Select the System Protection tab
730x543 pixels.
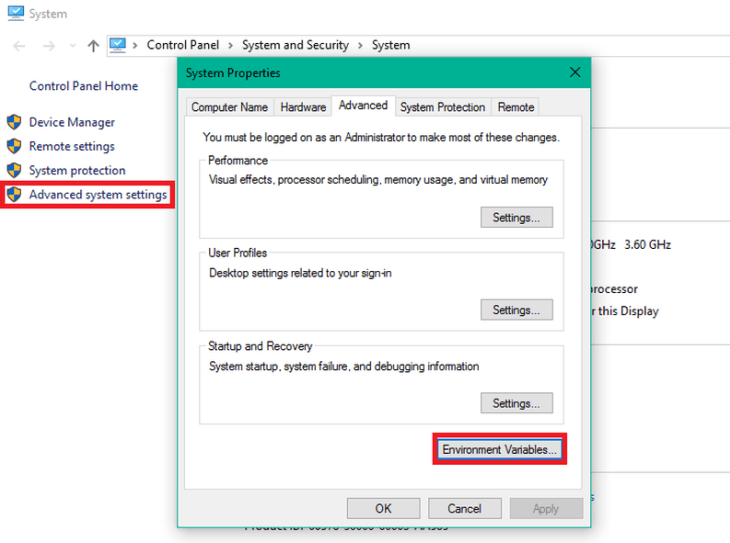pyautogui.click(x=442, y=107)
